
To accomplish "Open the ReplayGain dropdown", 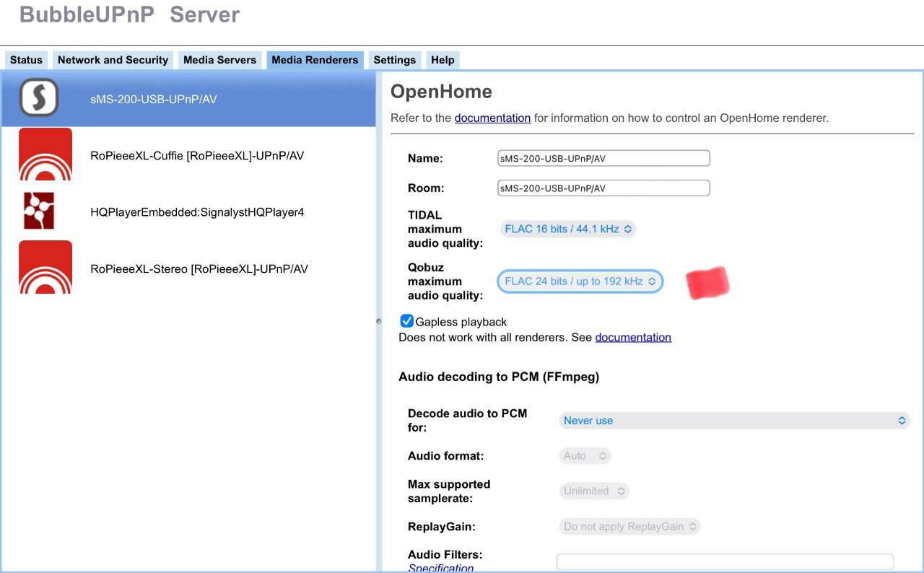I will pyautogui.click(x=629, y=526).
